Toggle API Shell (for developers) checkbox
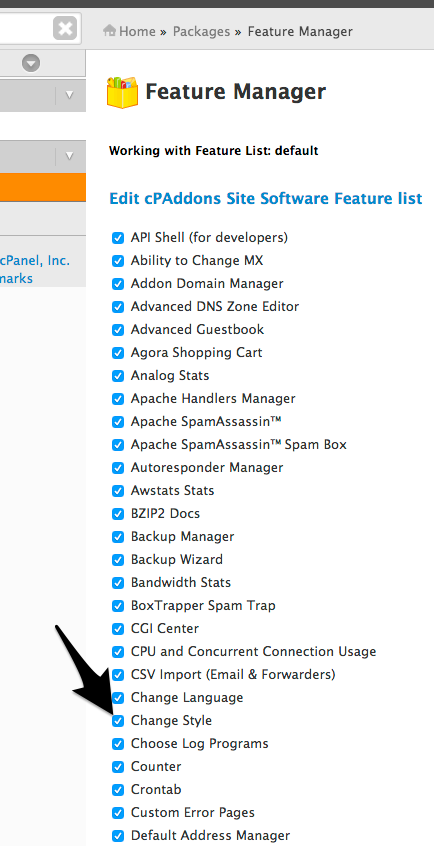Viewport: 434px width, 846px height. point(118,238)
